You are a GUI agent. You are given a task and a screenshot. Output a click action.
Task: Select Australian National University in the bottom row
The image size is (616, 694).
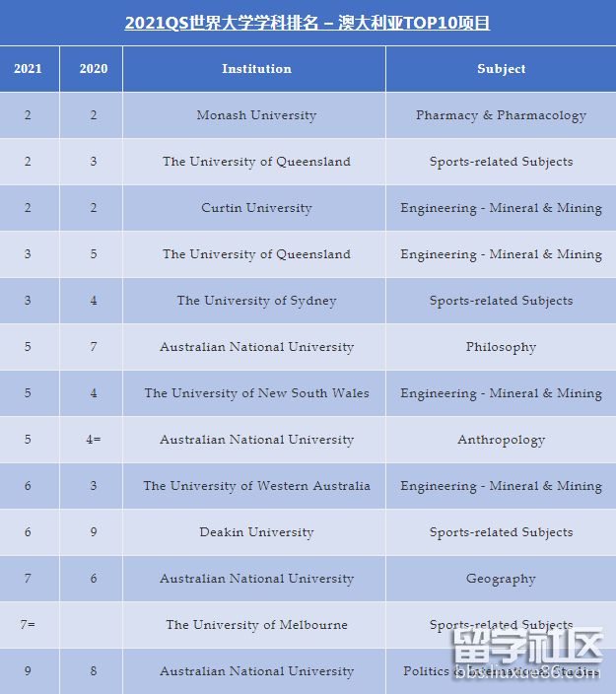coord(256,671)
